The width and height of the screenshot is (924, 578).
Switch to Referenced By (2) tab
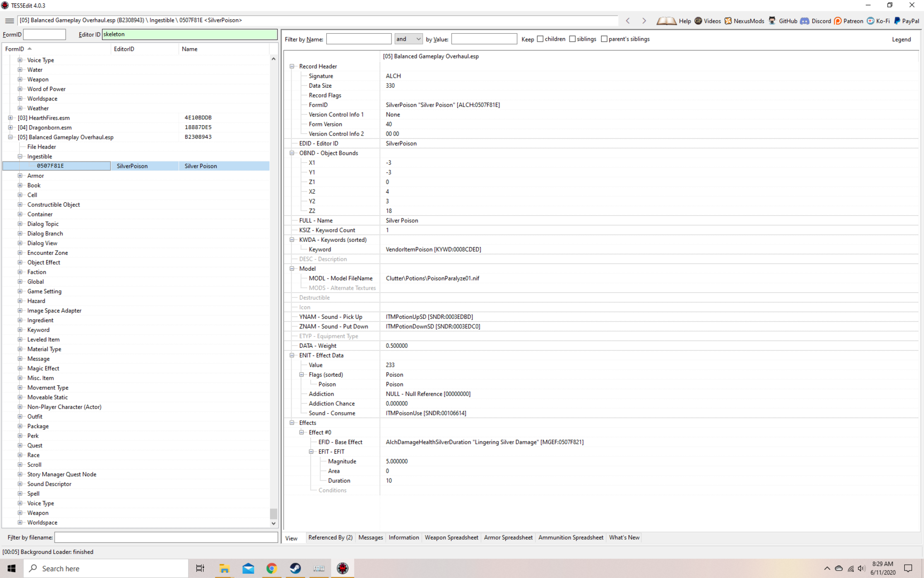[x=330, y=537]
